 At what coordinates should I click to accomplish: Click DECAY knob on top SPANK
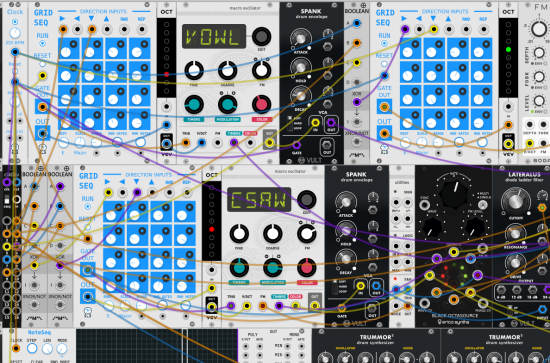point(301,96)
